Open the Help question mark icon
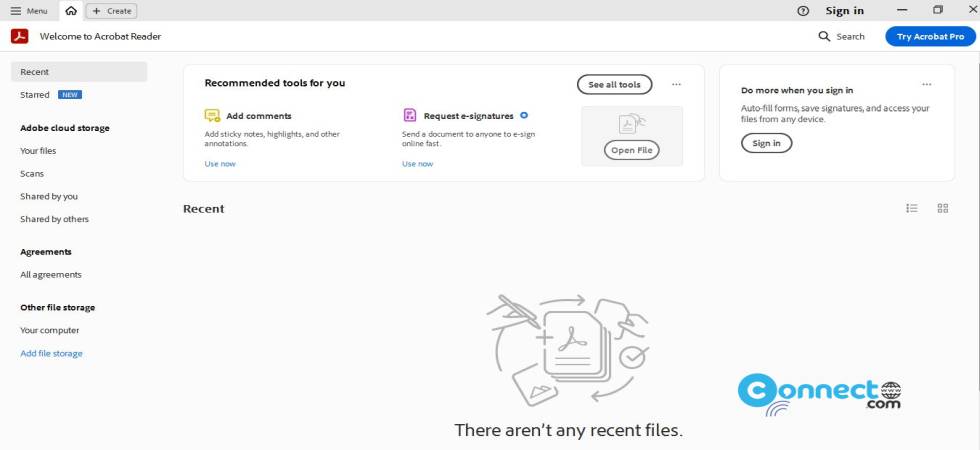 pos(803,11)
